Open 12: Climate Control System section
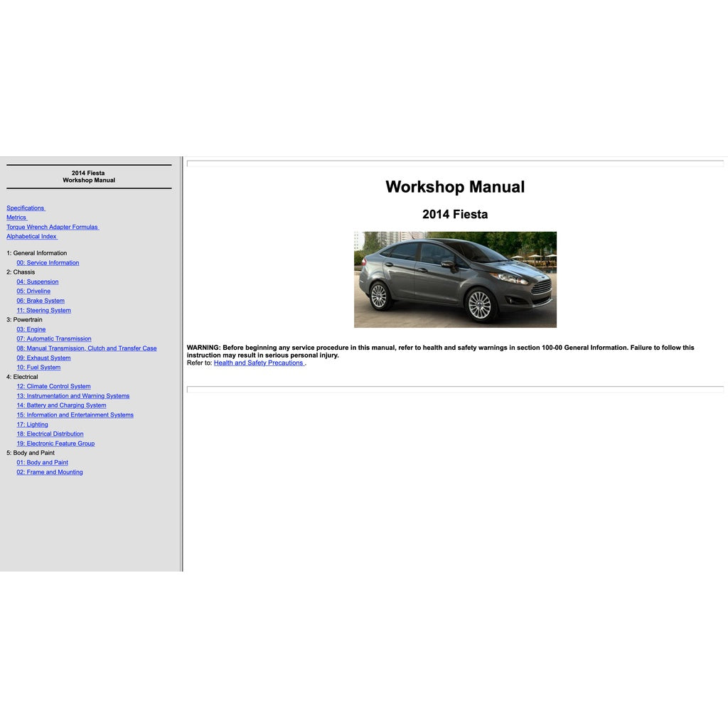The height and width of the screenshot is (728, 728). [53, 386]
